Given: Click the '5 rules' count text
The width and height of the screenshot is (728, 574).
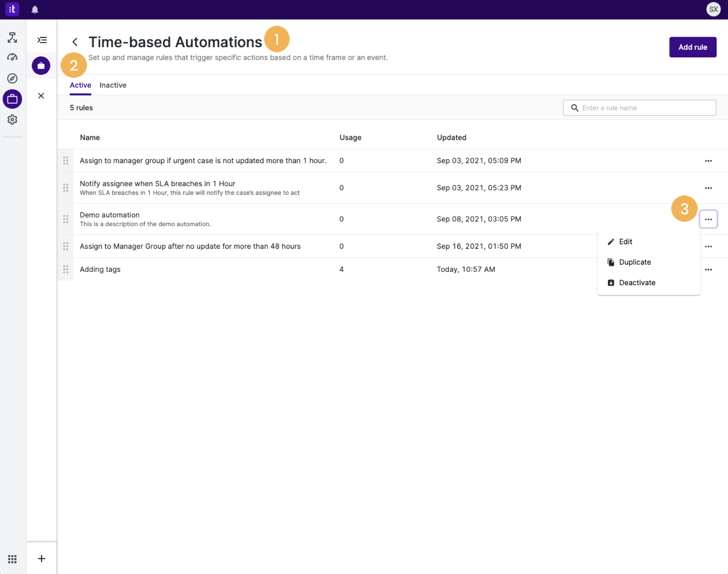Looking at the screenshot, I should 81,108.
